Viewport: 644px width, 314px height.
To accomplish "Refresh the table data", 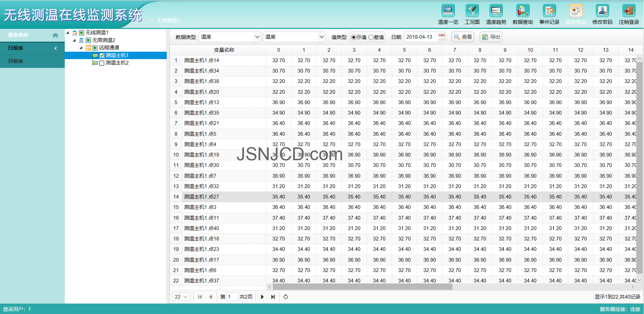I will (x=286, y=297).
